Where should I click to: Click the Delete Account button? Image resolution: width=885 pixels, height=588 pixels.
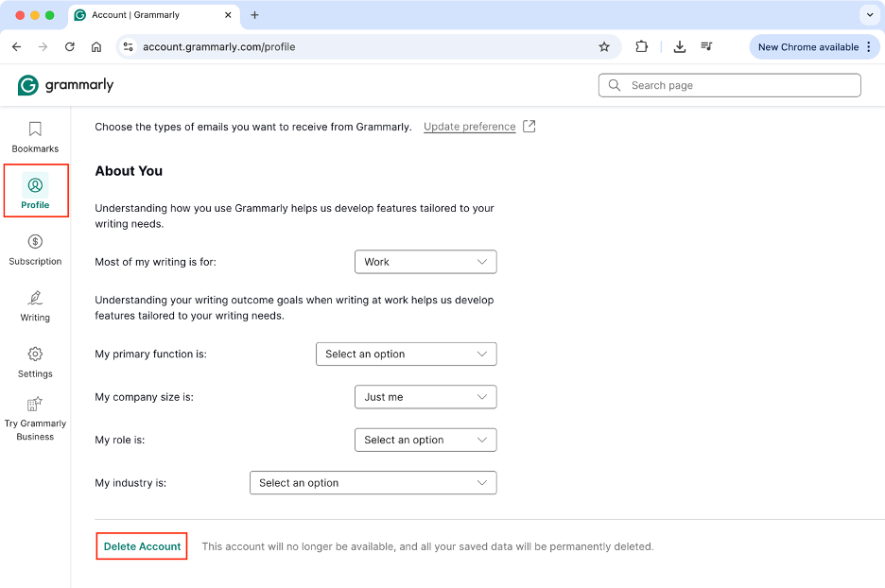pyautogui.click(x=141, y=545)
